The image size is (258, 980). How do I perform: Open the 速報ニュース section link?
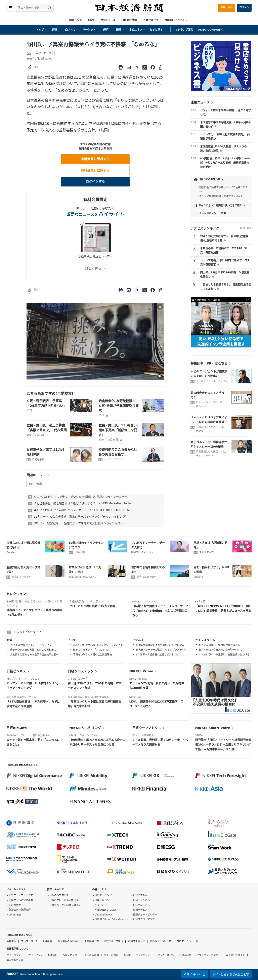coord(202,102)
